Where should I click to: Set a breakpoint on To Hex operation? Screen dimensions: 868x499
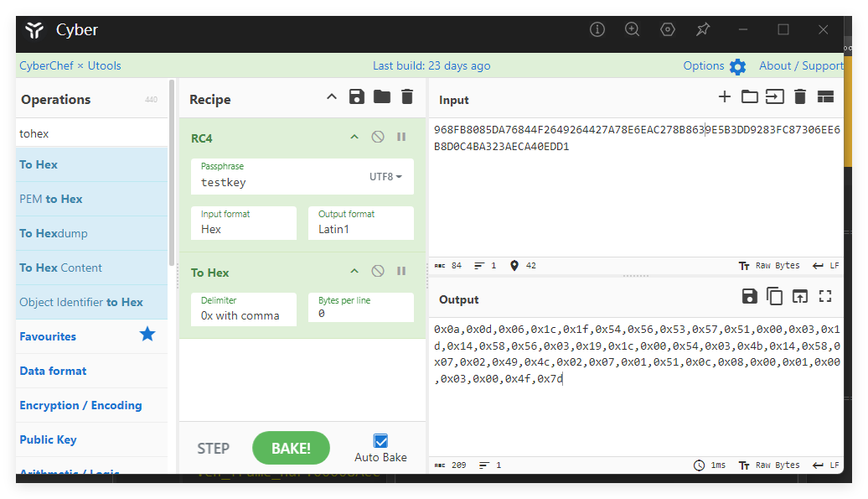[401, 271]
